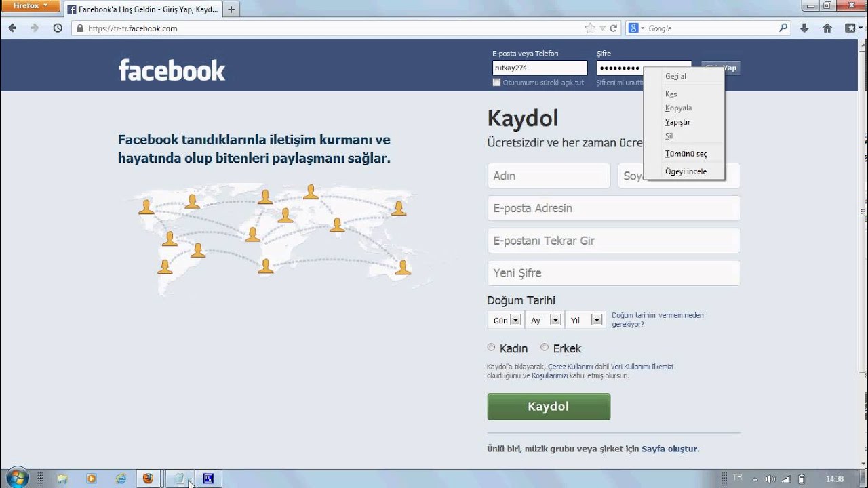Select the Erkek radio button
This screenshot has height=488, width=868.
click(545, 348)
